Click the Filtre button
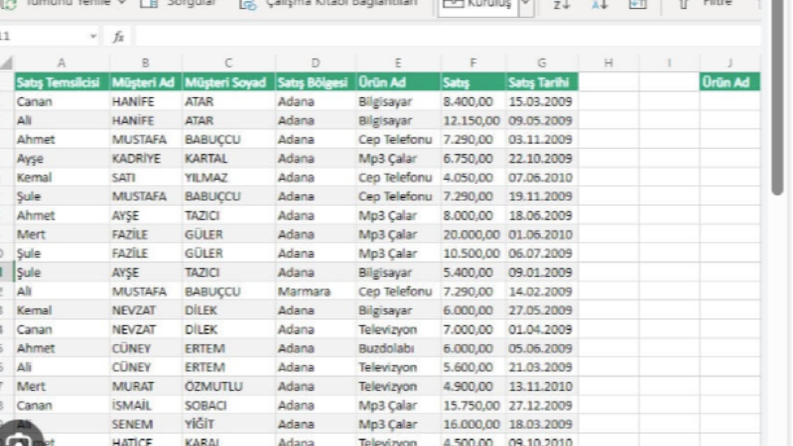Viewport: 793px width, 446px height. (x=706, y=3)
